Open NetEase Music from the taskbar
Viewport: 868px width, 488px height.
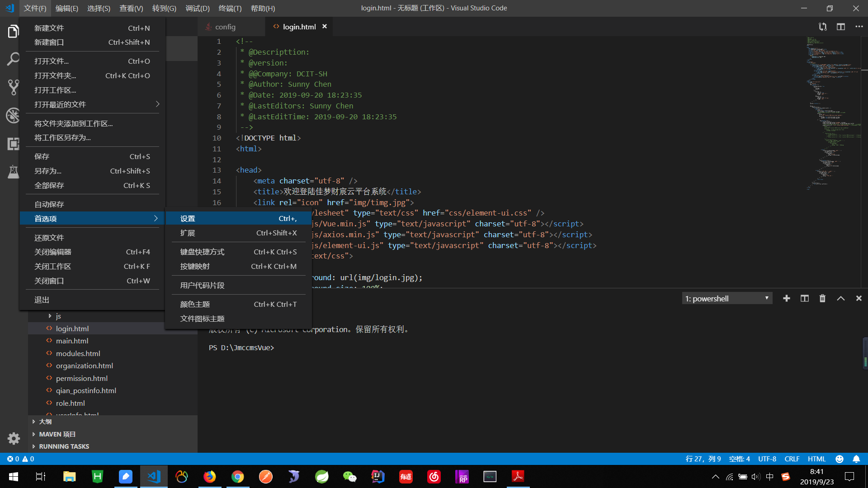coord(434,476)
